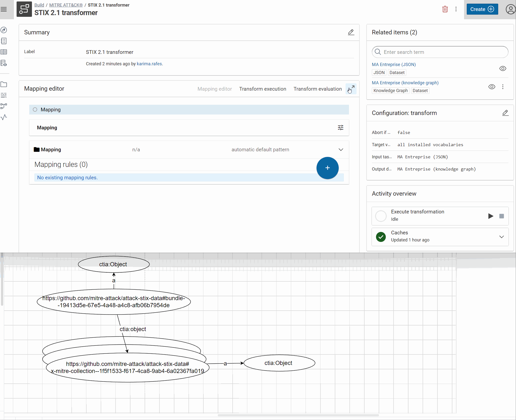Open the user account icon
This screenshot has width=516, height=420.
[x=510, y=9]
